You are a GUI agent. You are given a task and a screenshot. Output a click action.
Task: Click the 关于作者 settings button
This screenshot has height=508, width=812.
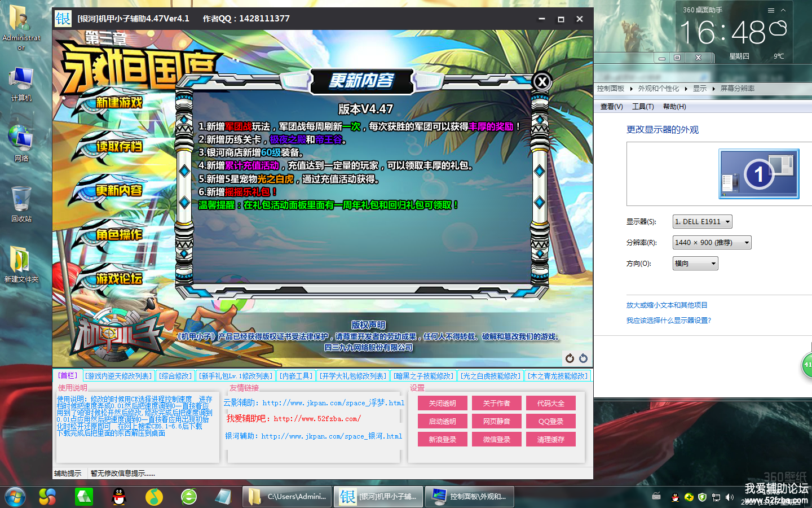tap(497, 403)
